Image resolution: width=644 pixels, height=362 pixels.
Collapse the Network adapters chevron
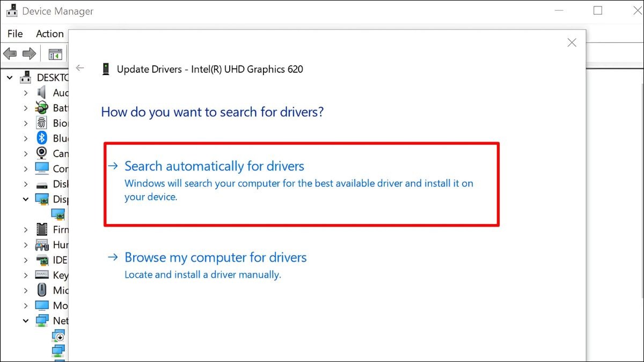pos(26,321)
